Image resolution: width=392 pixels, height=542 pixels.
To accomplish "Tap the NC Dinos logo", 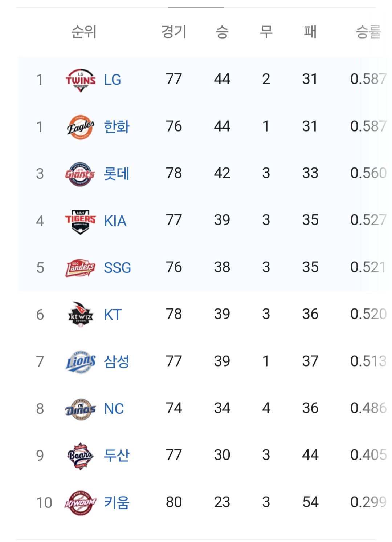I will (x=81, y=409).
